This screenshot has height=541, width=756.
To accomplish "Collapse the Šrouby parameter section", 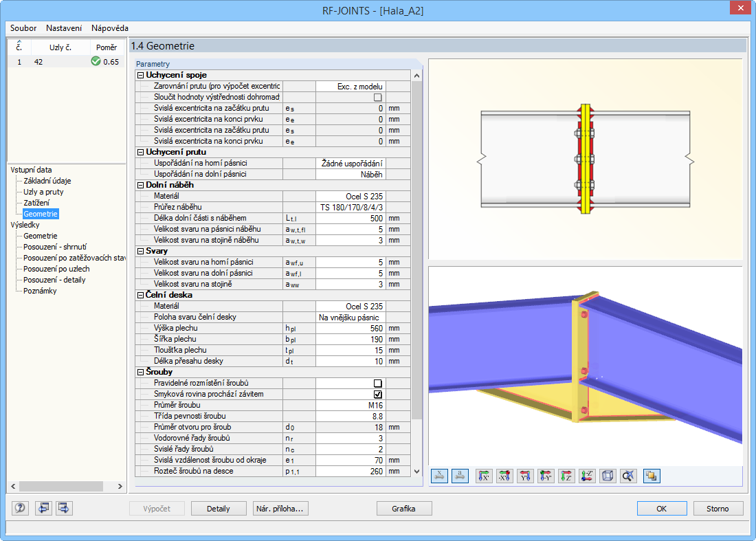I will pos(142,372).
